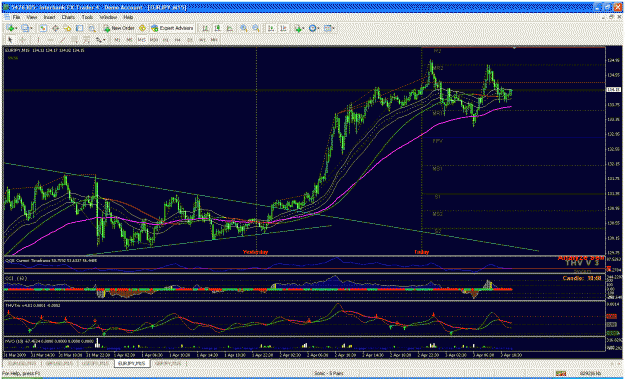Open the New Chart toolbar icon
The width and height of the screenshot is (625, 379).
pos(11,28)
